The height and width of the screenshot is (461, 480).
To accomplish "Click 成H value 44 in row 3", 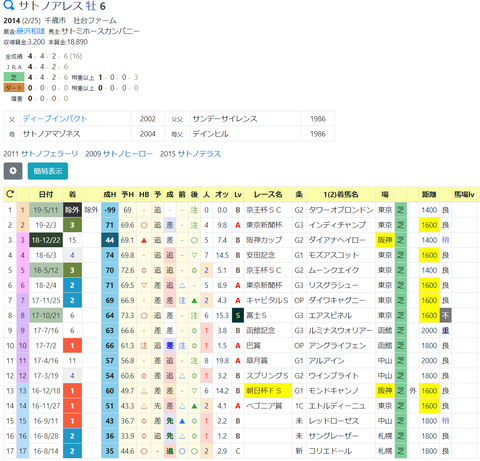I will click(110, 240).
